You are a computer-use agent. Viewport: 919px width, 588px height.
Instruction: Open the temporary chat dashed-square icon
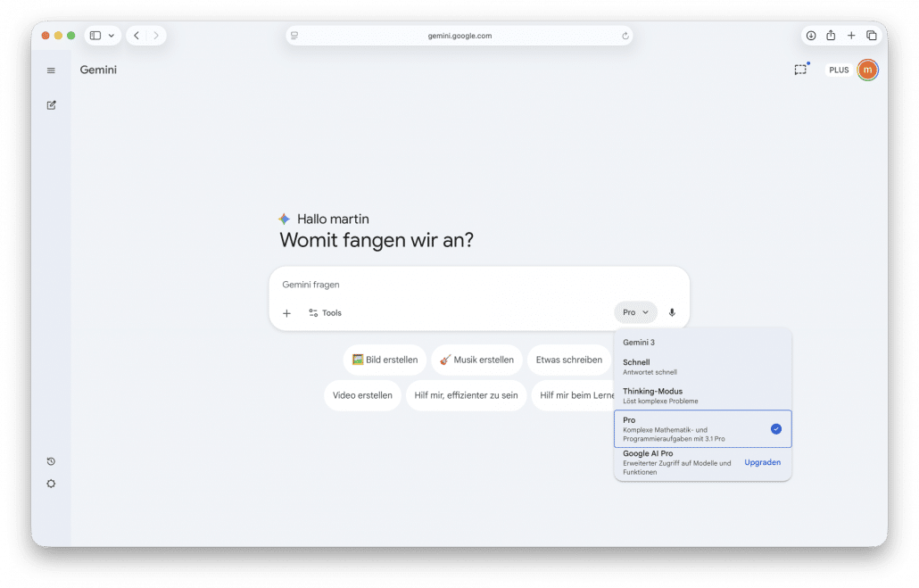(x=800, y=70)
